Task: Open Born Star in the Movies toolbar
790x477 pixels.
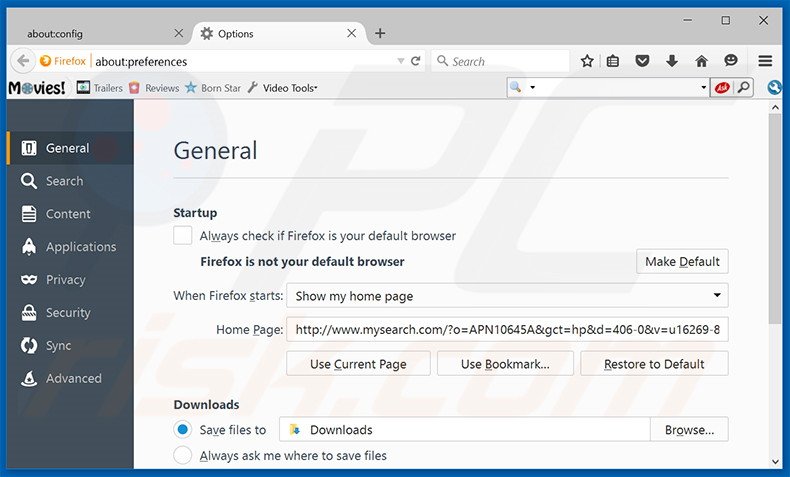Action: point(213,88)
